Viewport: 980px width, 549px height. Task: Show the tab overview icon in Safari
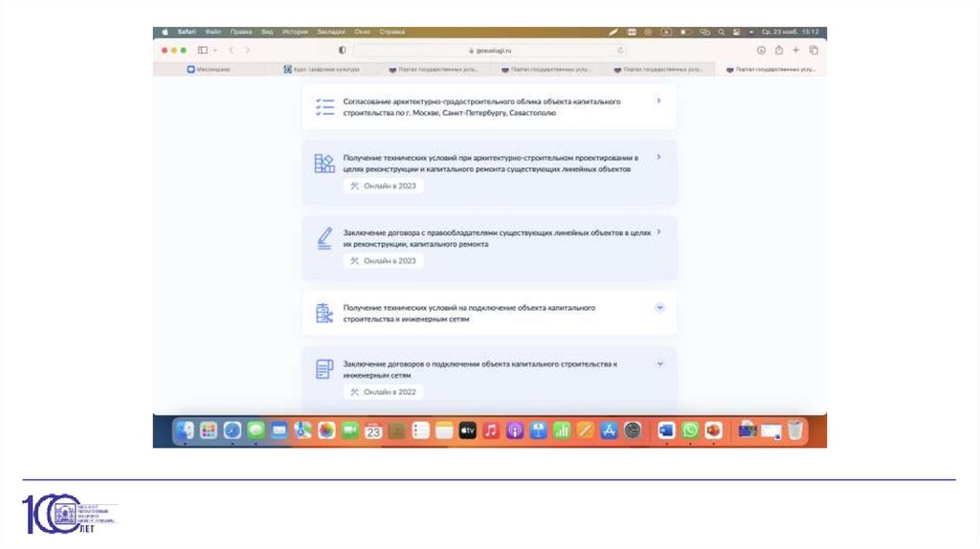813,50
